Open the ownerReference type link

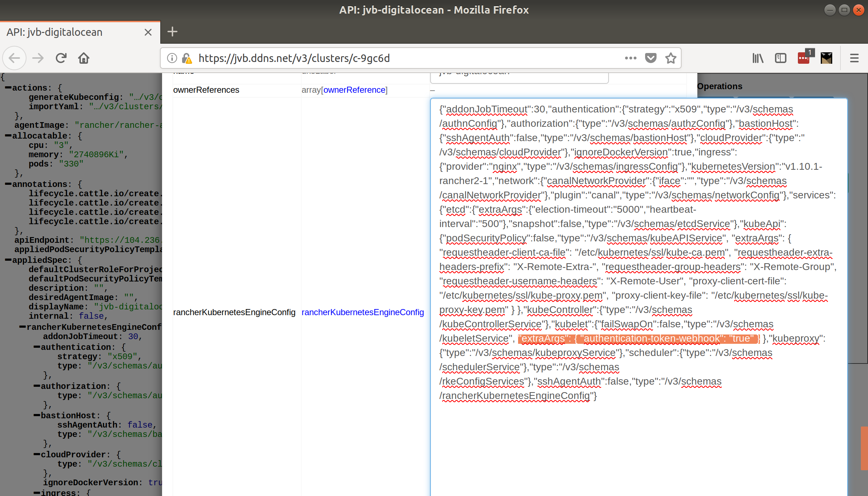click(354, 90)
